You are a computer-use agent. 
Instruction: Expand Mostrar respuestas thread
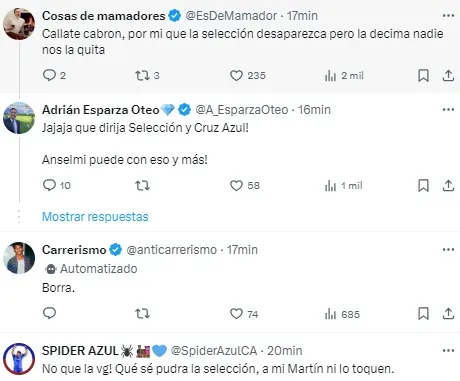(x=95, y=217)
